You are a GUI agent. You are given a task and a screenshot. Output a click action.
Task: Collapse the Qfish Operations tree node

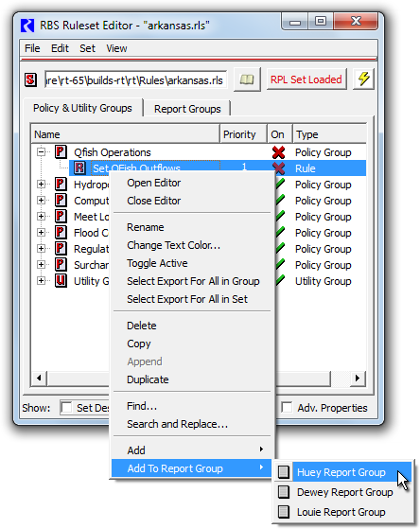42,151
